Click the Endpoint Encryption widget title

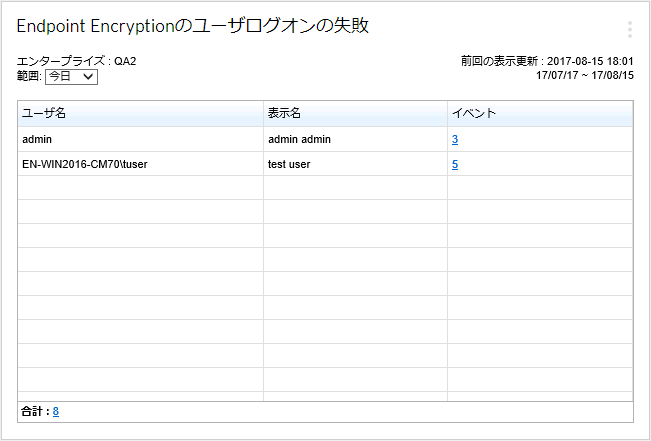pyautogui.click(x=193, y=26)
